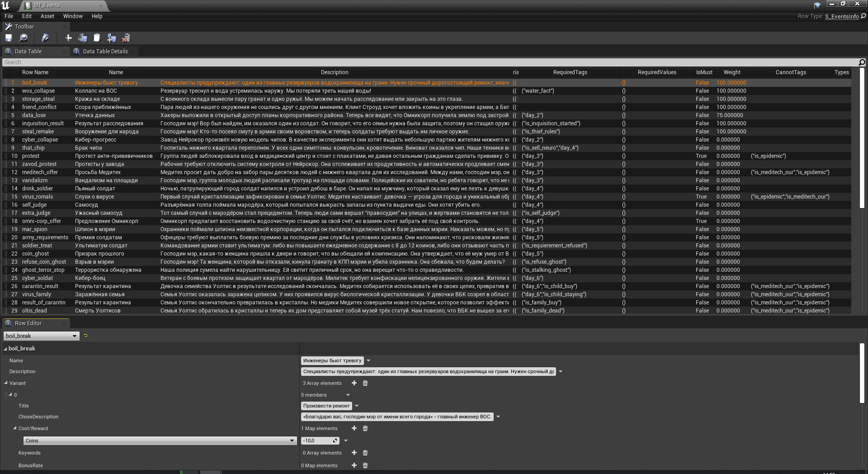Collapse the Variant array

coord(6,383)
